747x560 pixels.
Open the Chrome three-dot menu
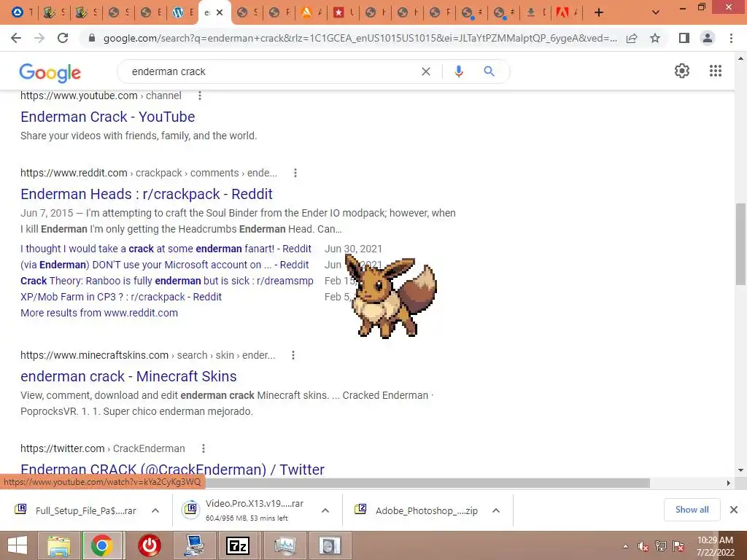coord(731,38)
